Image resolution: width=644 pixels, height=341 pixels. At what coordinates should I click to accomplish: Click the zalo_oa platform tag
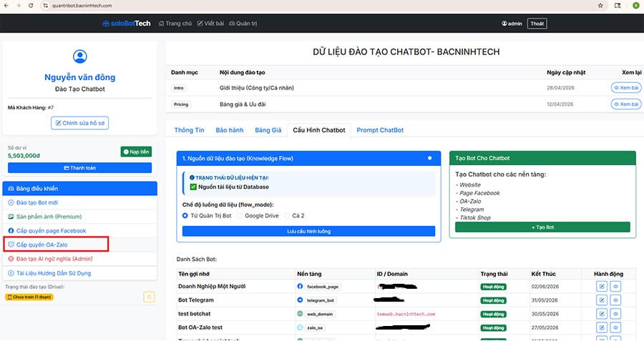[315, 328]
